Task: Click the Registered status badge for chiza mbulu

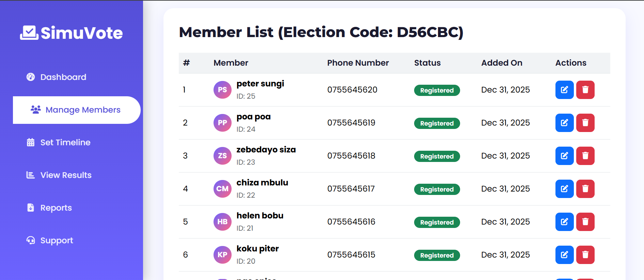Action: coord(437,189)
